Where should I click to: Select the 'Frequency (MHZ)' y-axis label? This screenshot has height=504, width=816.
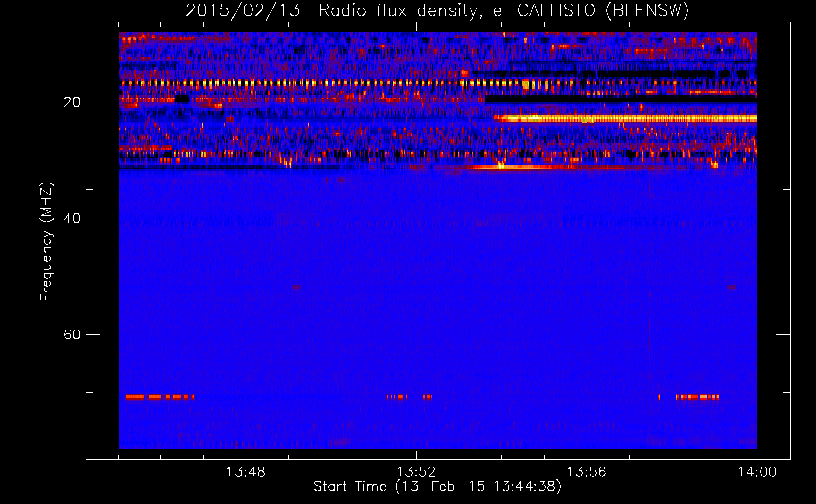point(46,241)
